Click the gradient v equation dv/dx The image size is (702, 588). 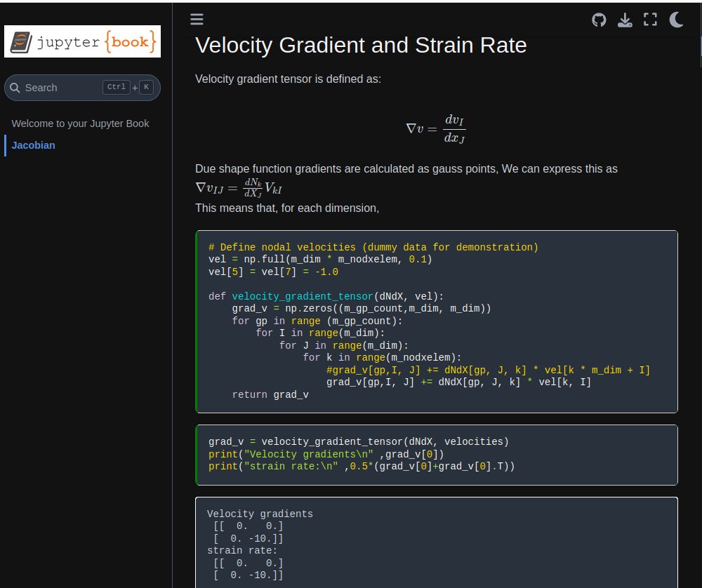pyautogui.click(x=436, y=129)
